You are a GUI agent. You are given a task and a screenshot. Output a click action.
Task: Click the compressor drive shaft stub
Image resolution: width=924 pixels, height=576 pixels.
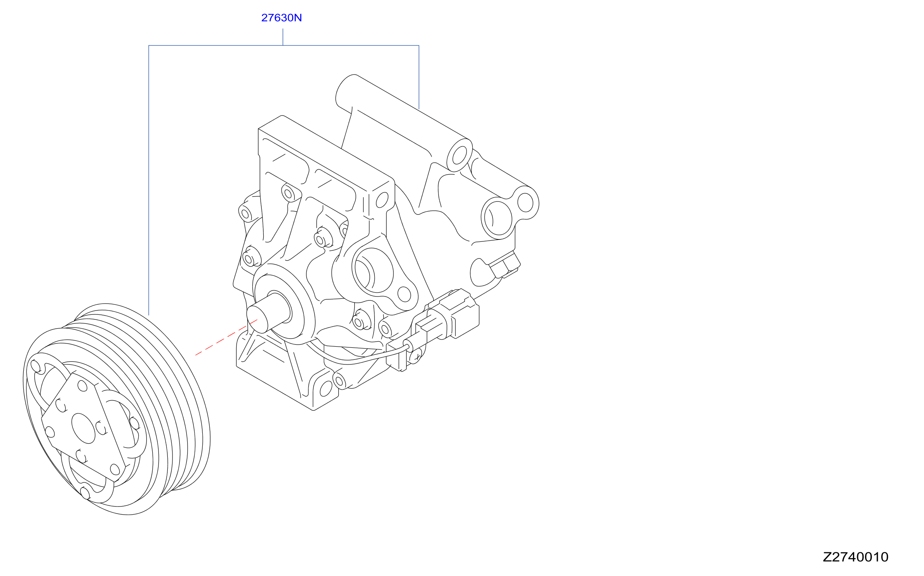(x=268, y=313)
